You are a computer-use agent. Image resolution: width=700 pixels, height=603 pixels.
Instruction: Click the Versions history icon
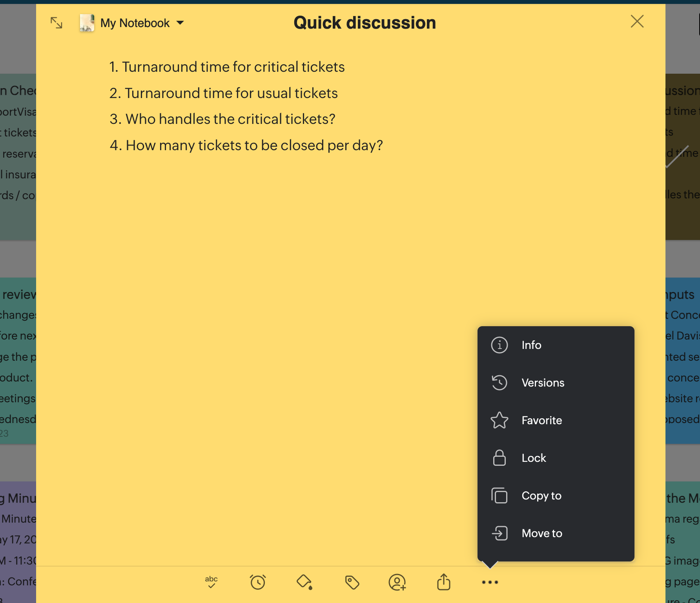coord(499,383)
